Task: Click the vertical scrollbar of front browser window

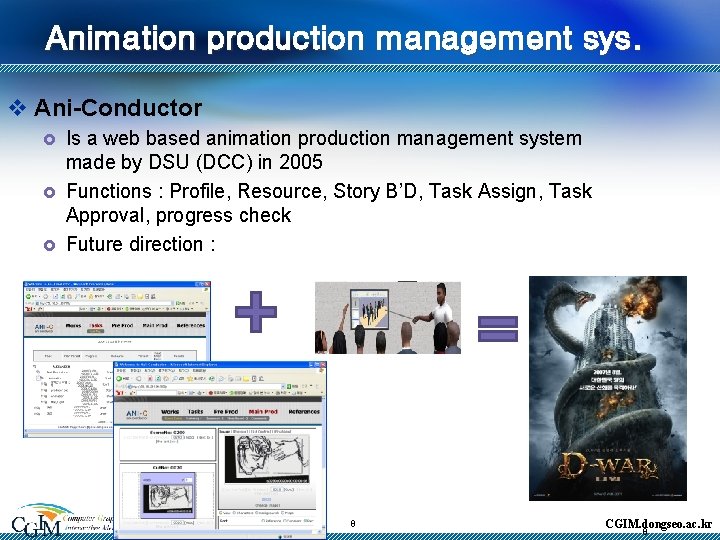Action: [x=324, y=464]
